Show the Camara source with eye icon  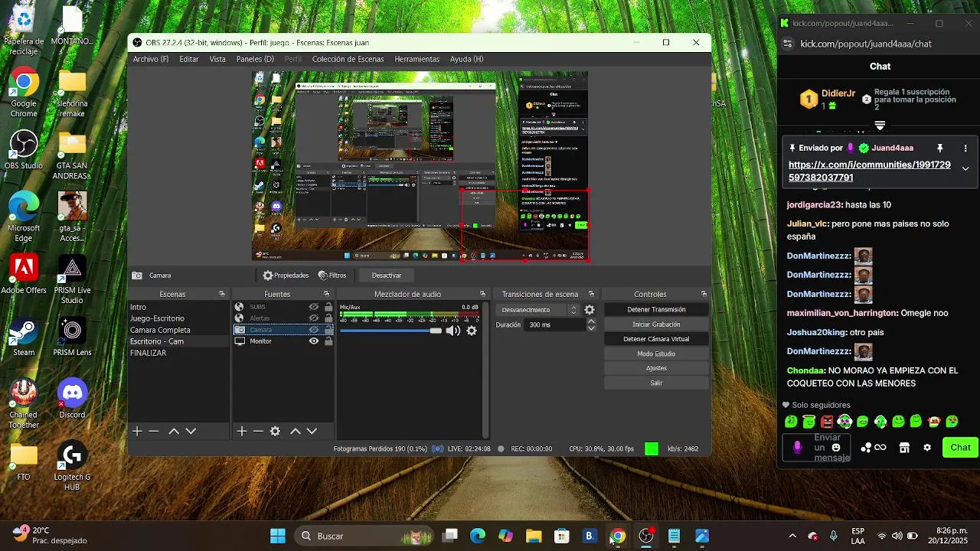(313, 330)
